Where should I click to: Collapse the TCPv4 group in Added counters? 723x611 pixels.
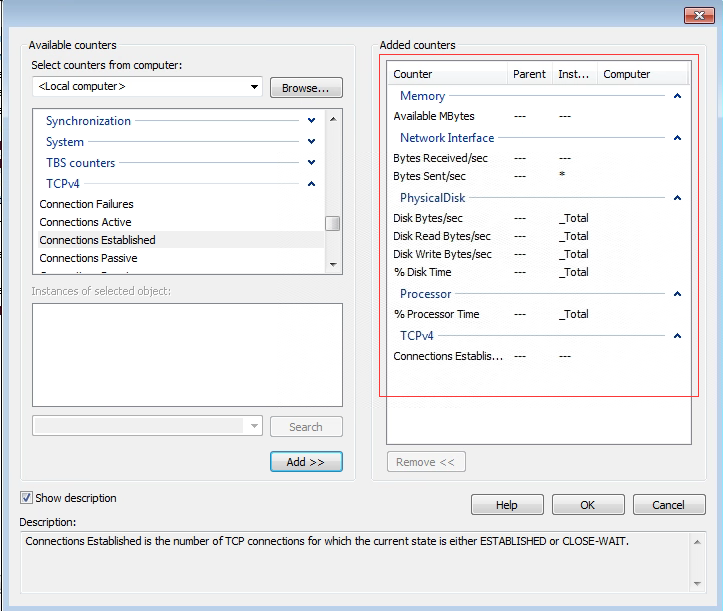[x=677, y=337]
